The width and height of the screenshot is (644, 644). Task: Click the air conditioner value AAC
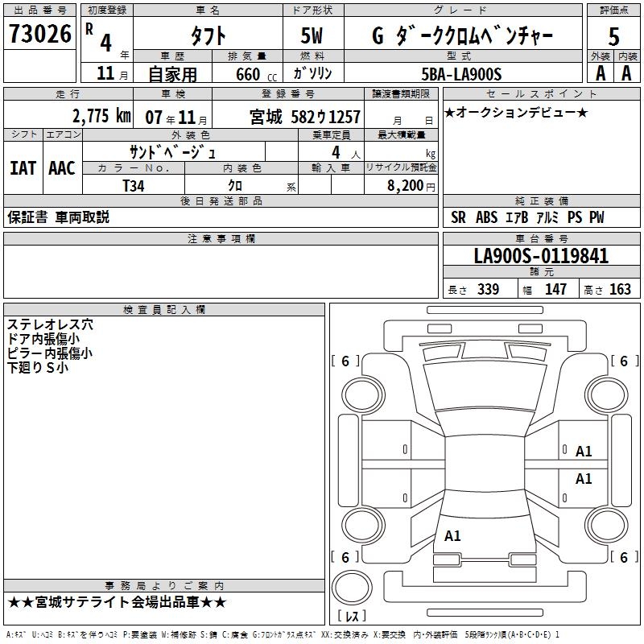point(62,168)
